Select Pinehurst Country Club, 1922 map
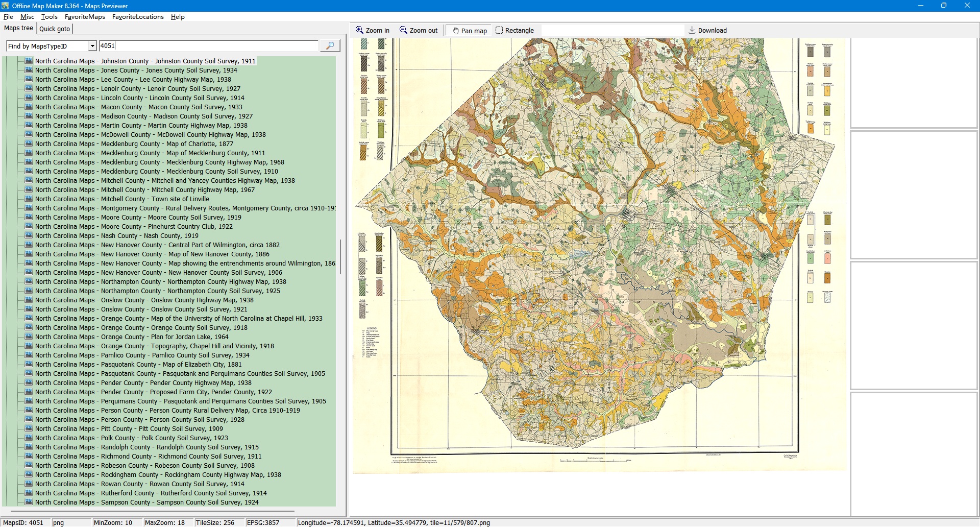The width and height of the screenshot is (980, 527). [x=134, y=226]
